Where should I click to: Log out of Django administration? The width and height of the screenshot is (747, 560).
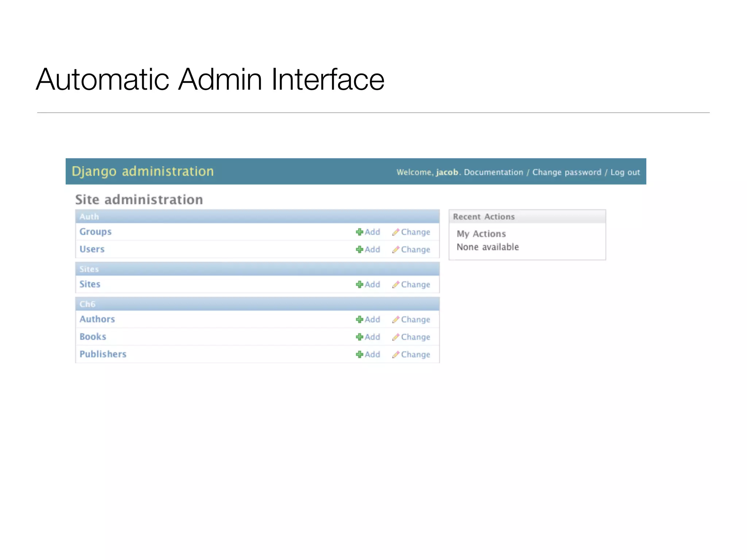click(625, 172)
